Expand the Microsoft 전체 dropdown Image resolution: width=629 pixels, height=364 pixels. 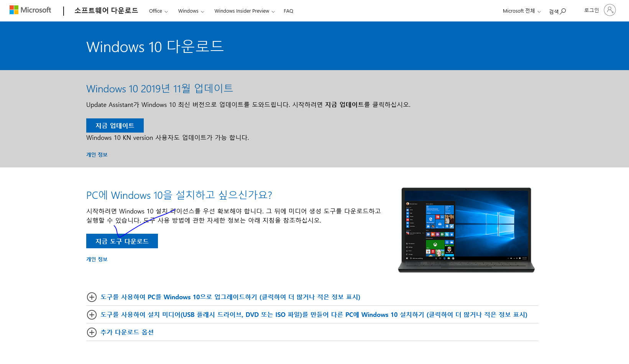522,11
